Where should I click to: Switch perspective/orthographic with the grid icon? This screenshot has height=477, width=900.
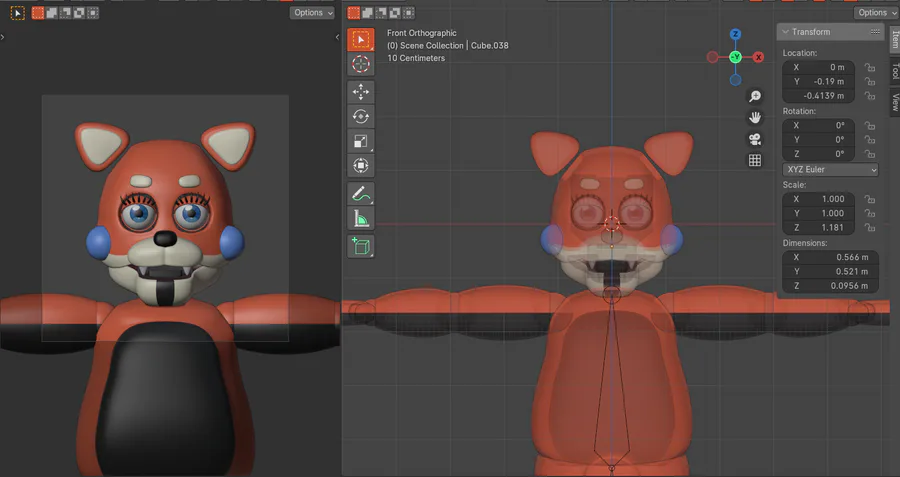(755, 161)
